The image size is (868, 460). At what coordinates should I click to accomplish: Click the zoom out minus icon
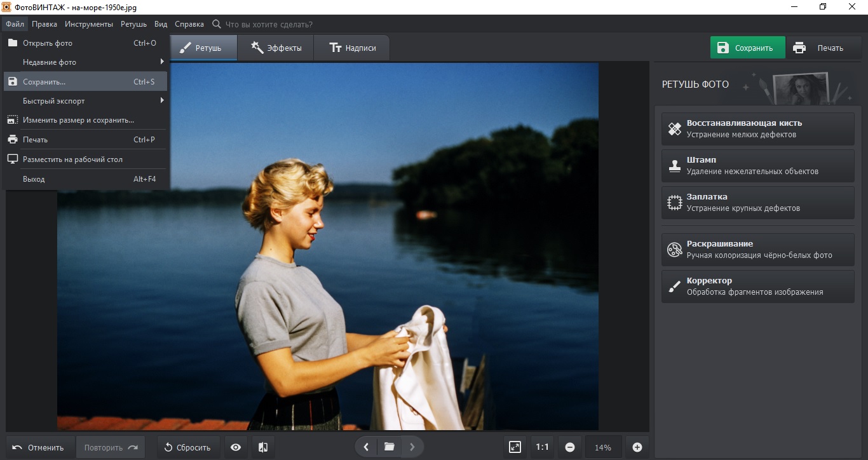570,447
